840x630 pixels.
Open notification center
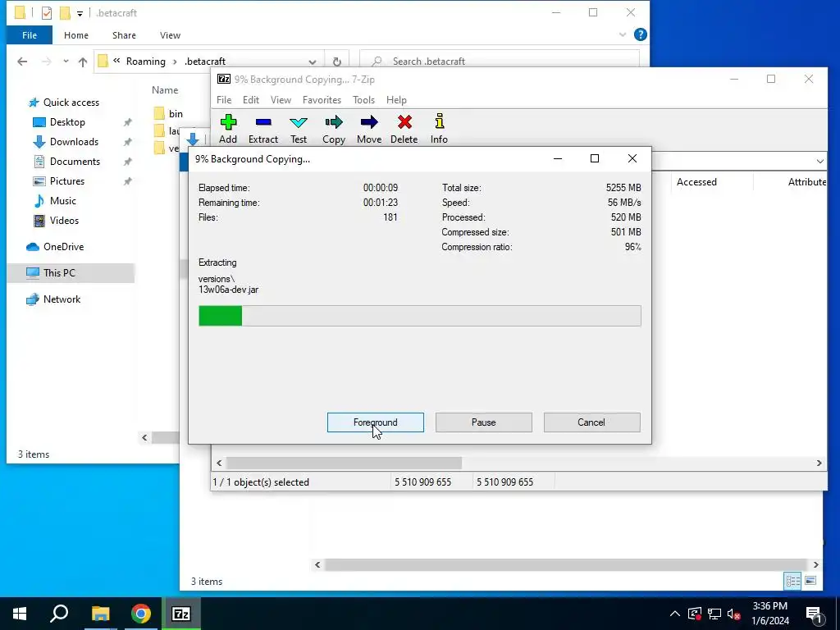click(813, 614)
